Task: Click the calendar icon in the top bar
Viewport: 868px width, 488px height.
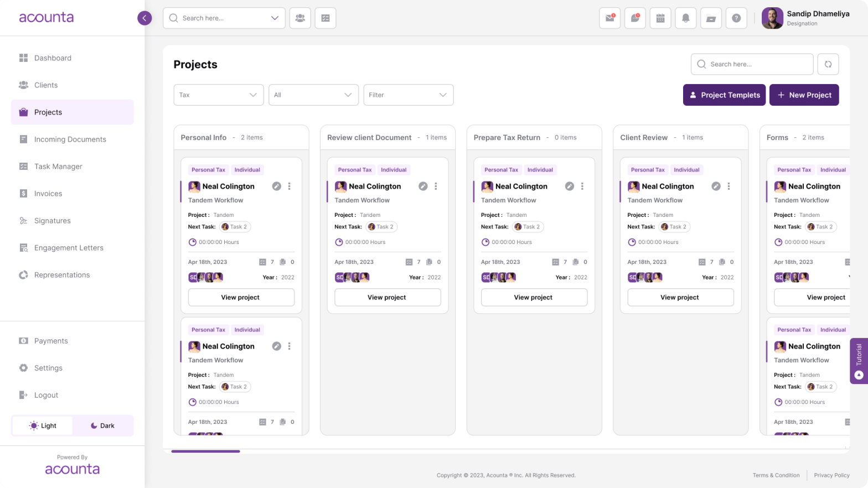Action: point(660,18)
